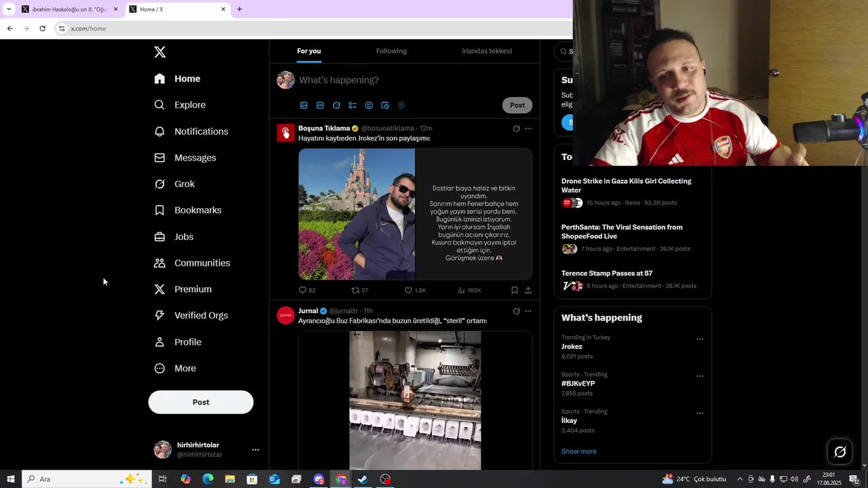868x488 pixels.
Task: Click Grok icon on Jurnal post
Action: click(x=516, y=311)
